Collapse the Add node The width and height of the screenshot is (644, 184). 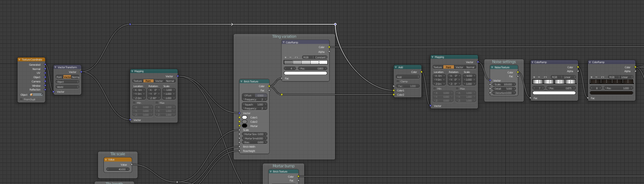[396, 67]
